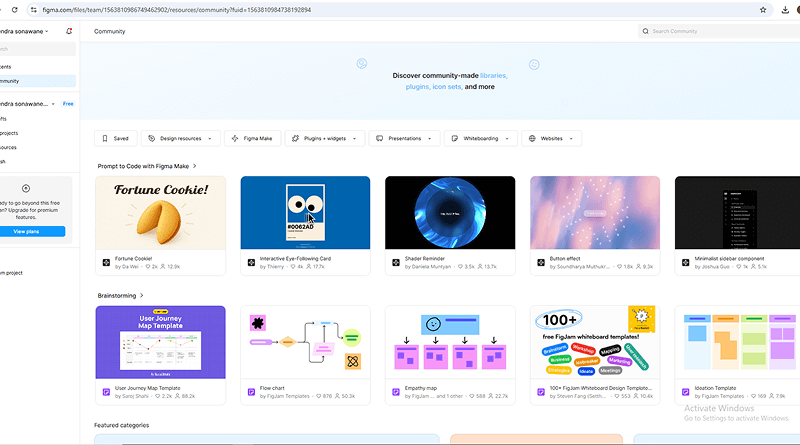800x445 pixels.
Task: Open the Plugins + widgets dropdown
Action: 324,138
